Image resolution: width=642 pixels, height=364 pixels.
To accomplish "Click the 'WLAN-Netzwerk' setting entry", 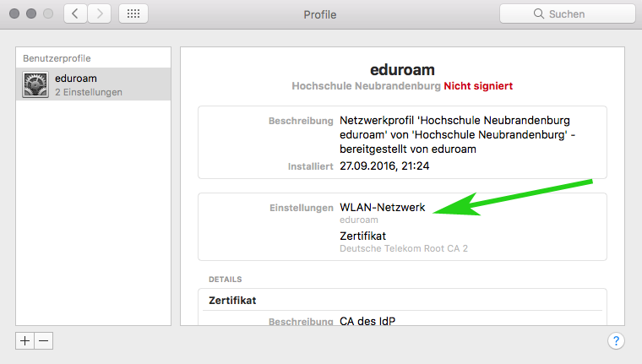I will coord(383,207).
